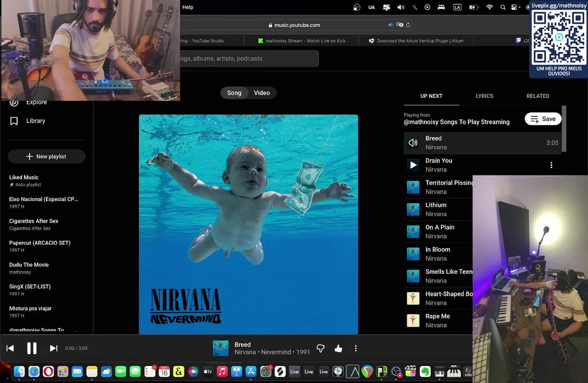Dislike the song Breed

click(320, 348)
